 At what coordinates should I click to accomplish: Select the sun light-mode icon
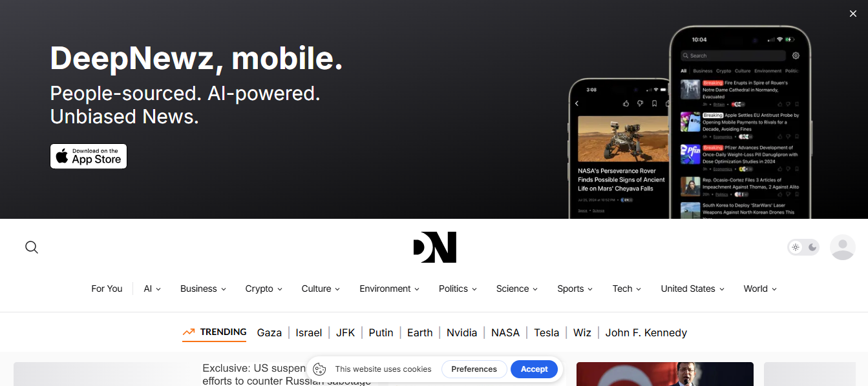(x=796, y=247)
